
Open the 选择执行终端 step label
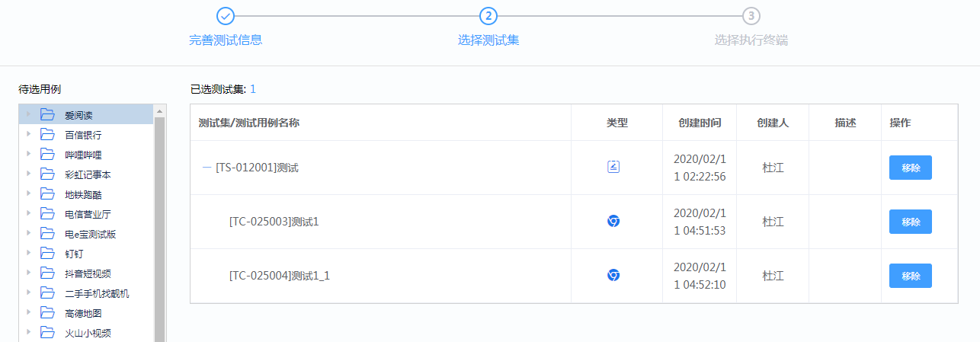coord(751,40)
